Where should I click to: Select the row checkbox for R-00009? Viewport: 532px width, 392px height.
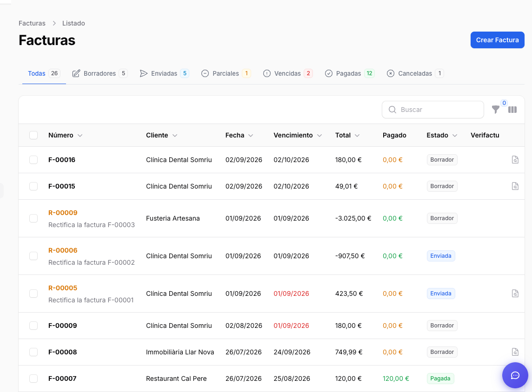33,218
